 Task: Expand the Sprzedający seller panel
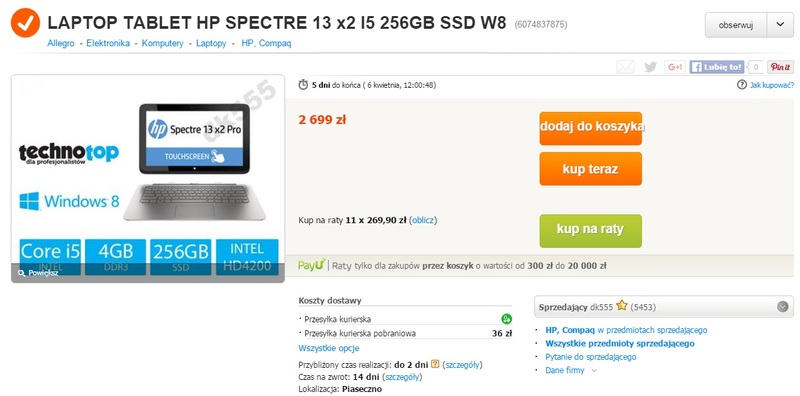click(x=783, y=307)
